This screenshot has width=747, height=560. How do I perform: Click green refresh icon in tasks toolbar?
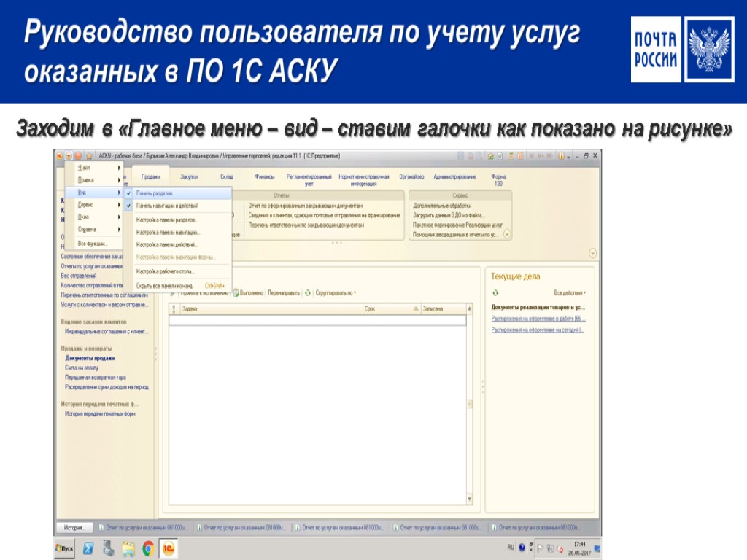(308, 293)
